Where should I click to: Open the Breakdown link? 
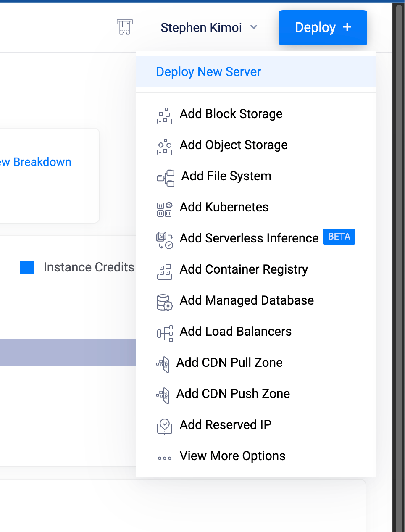coord(36,162)
